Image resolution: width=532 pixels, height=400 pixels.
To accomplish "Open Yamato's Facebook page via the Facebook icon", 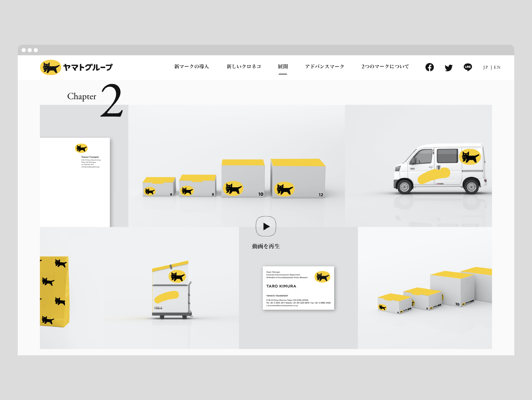I will (x=429, y=67).
